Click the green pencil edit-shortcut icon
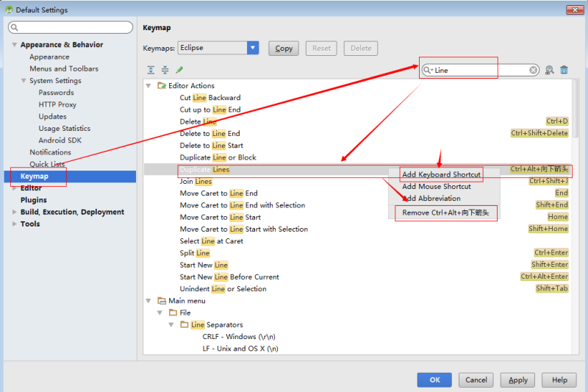Screen dimensions: 588x392 tap(179, 70)
